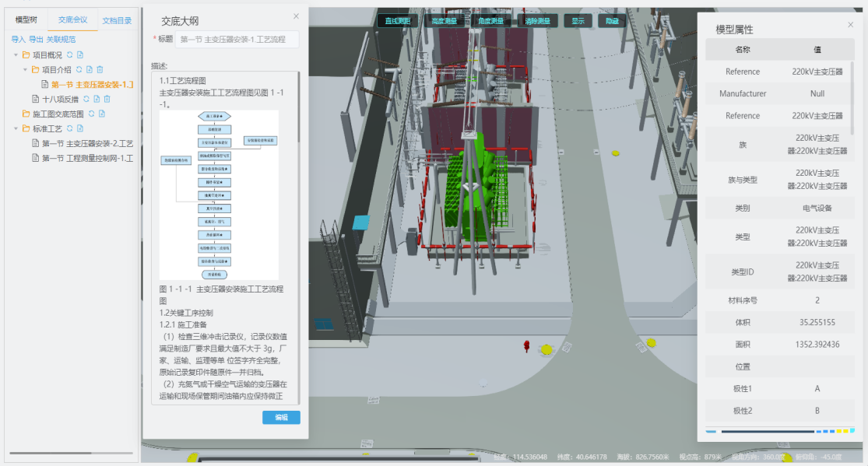Screen dimensions: 868x466
Task: Add a document to 项目概况 folder
Action: (x=80, y=54)
